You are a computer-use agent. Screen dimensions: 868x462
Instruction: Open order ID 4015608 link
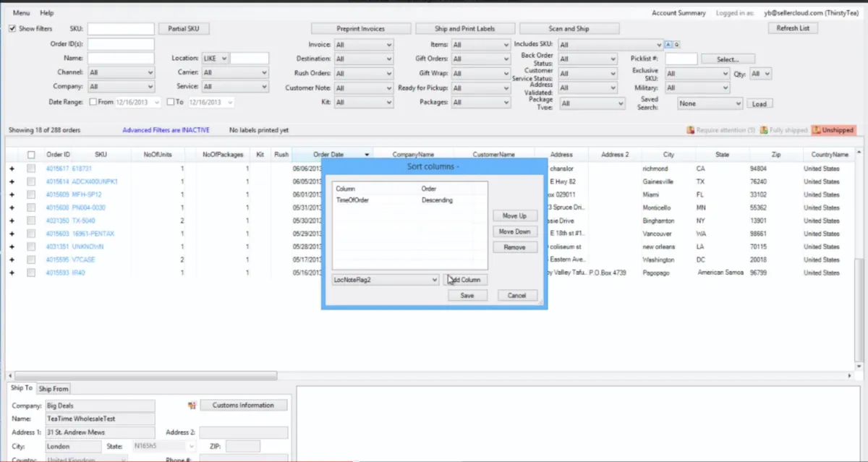[58, 208]
